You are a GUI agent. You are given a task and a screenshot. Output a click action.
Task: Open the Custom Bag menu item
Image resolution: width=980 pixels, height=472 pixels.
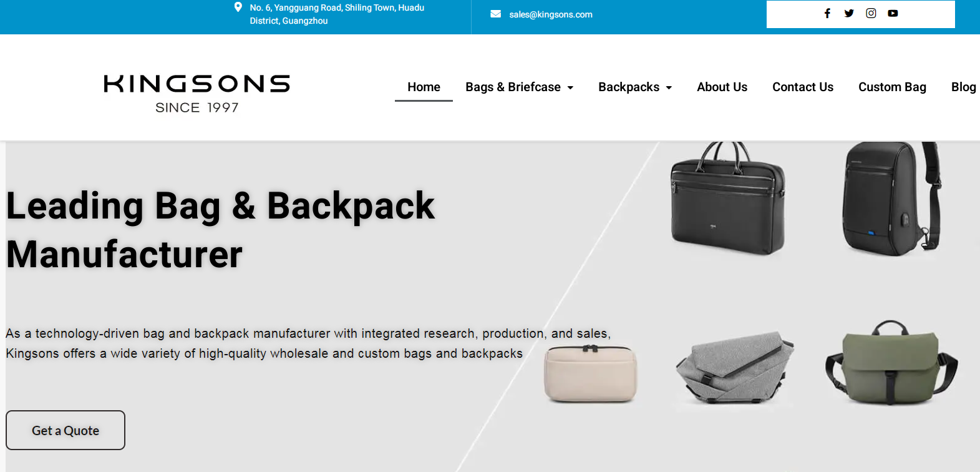click(892, 87)
